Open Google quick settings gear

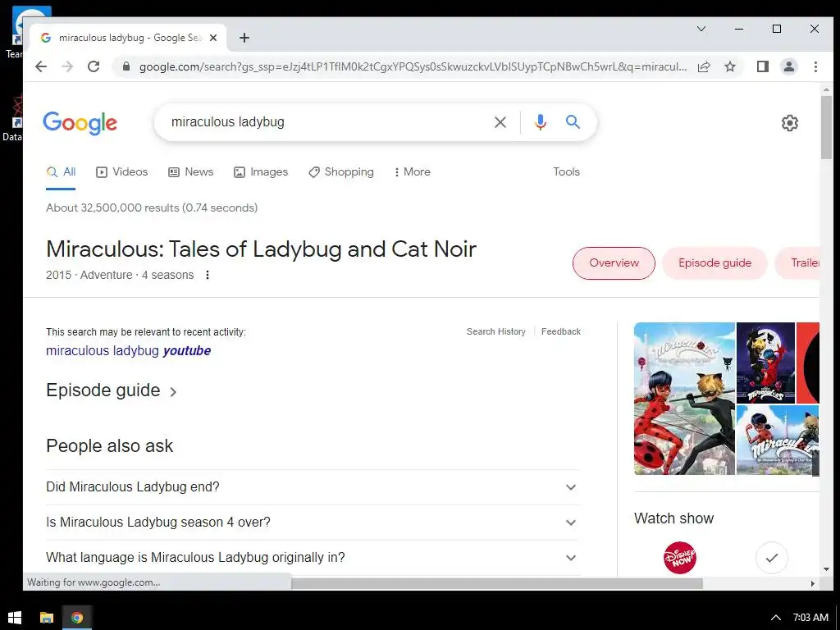point(790,123)
